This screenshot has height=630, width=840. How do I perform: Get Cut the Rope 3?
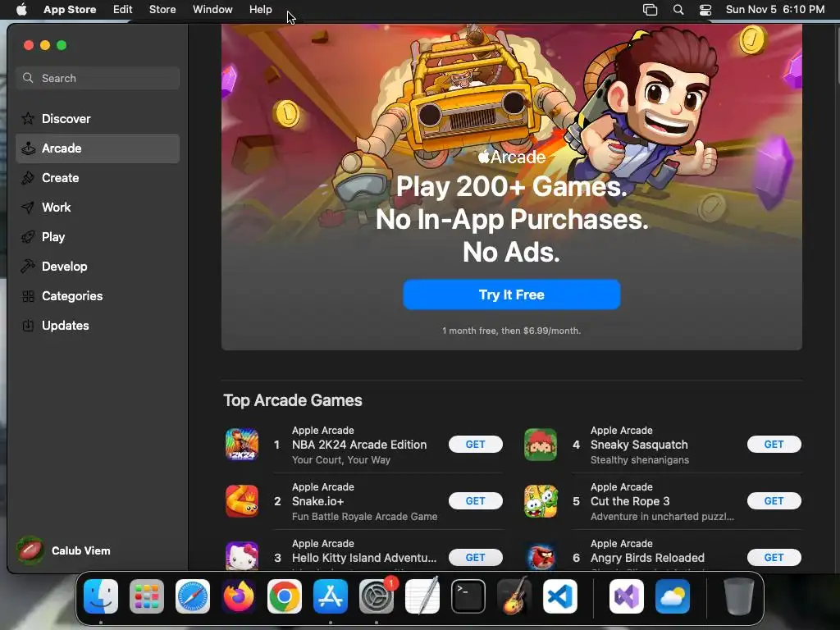click(774, 501)
